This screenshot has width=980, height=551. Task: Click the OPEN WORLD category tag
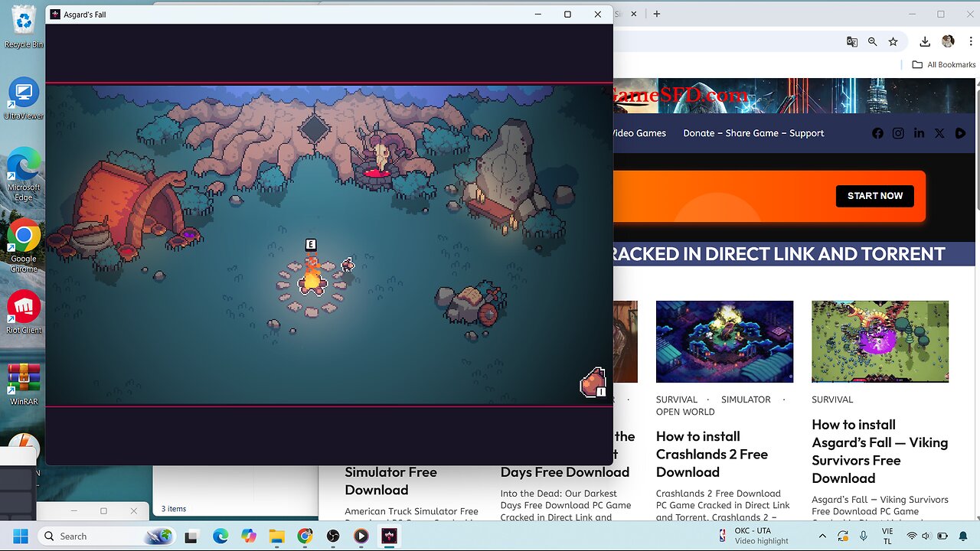tap(685, 412)
